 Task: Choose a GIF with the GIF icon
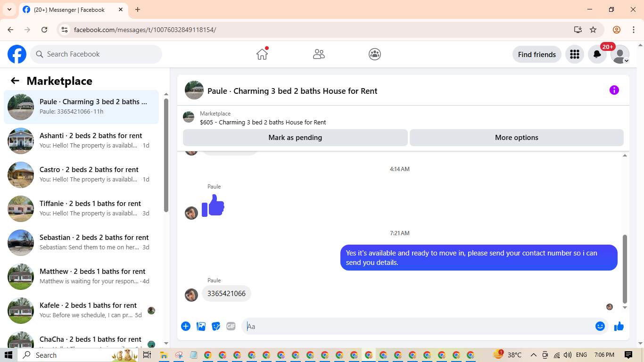[x=231, y=326]
